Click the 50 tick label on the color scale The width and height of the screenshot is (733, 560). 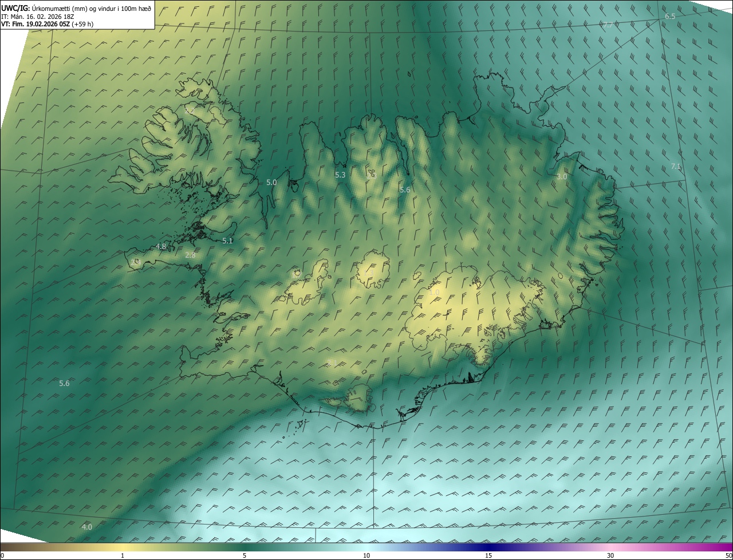tap(728, 555)
